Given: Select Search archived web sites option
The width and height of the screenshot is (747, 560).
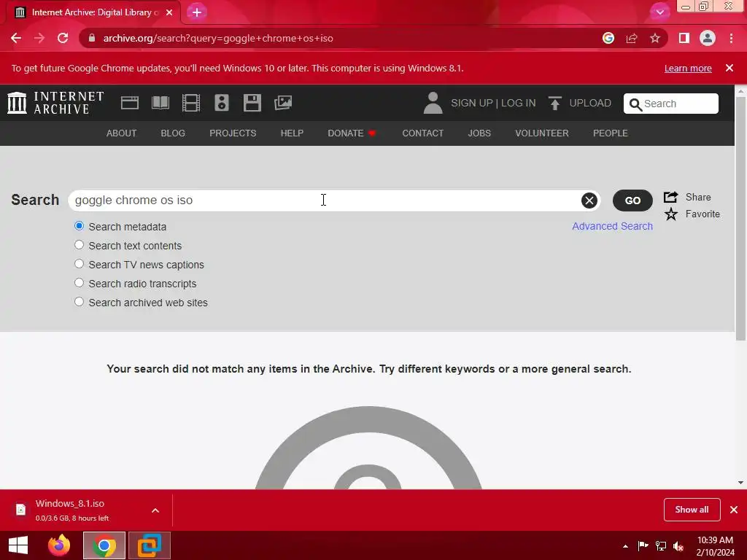Looking at the screenshot, I should [x=79, y=302].
